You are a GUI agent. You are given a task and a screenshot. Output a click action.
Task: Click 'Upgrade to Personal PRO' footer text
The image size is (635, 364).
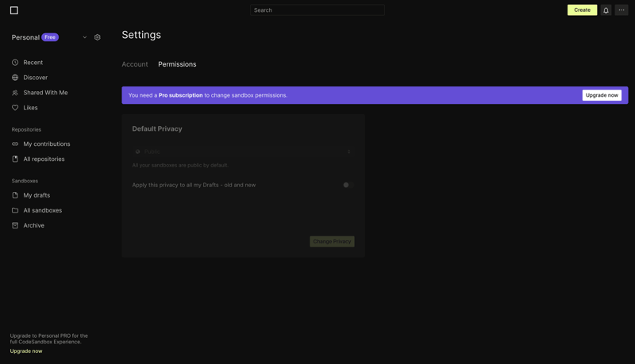click(x=49, y=339)
